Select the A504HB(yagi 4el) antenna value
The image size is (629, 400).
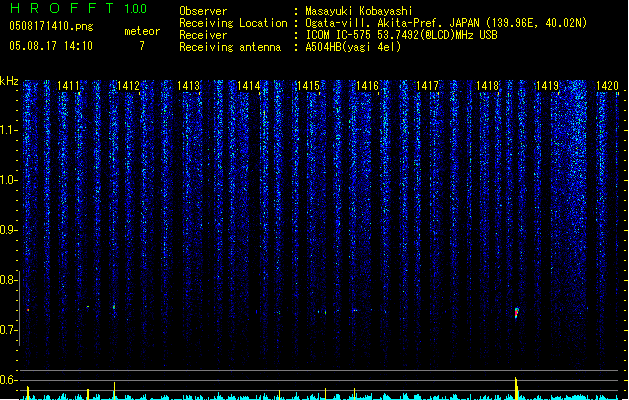pos(353,47)
